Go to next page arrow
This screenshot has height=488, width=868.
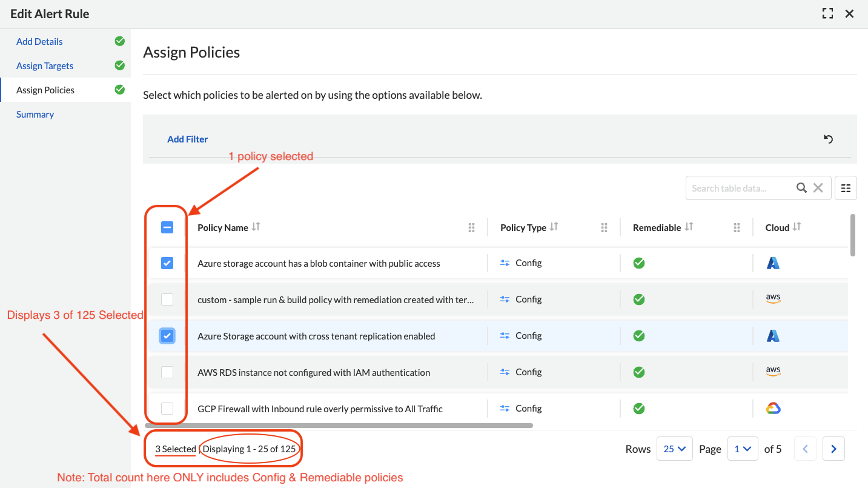(833, 449)
